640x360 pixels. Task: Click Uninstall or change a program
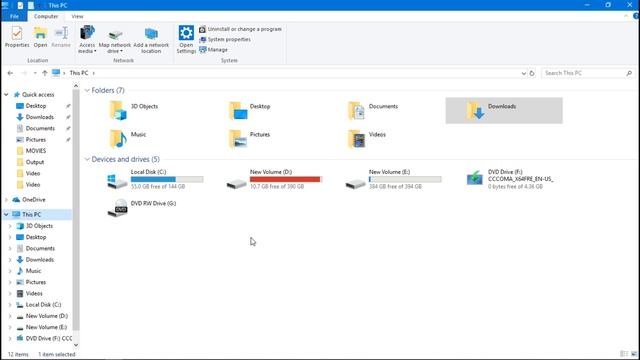[x=240, y=29]
